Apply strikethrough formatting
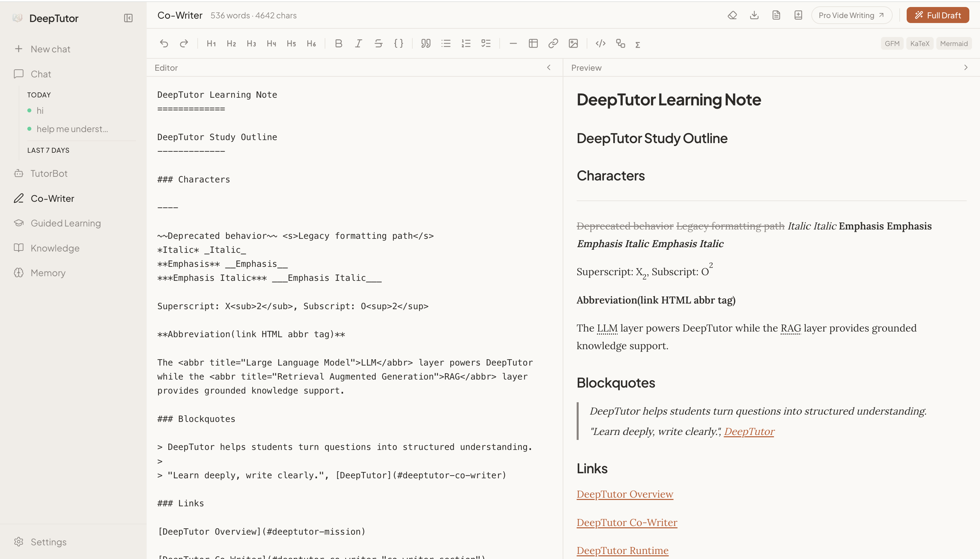This screenshot has width=980, height=559. click(378, 43)
